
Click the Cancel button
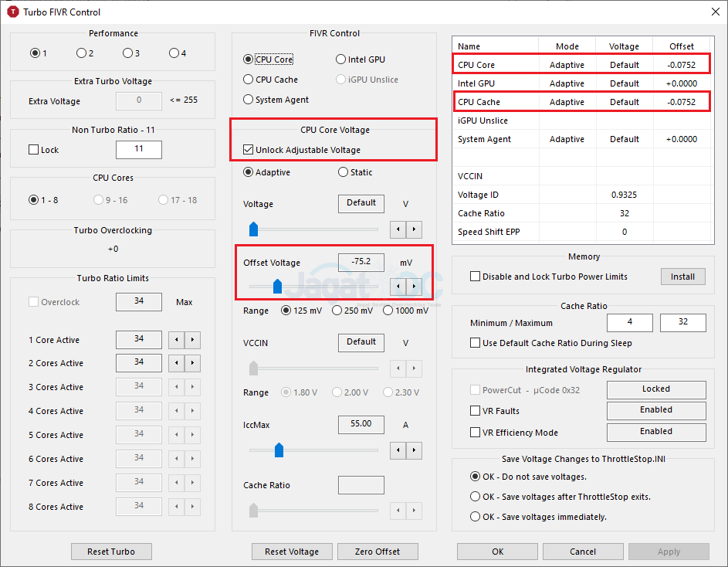coord(583,552)
